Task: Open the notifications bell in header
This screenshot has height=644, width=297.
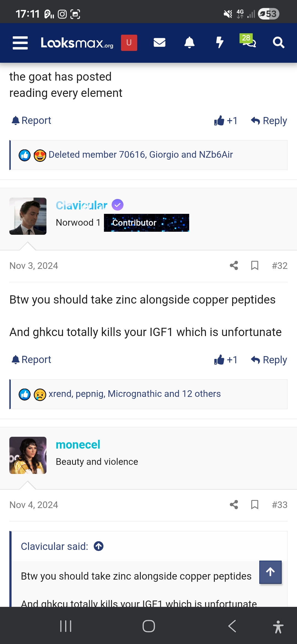Action: pyautogui.click(x=189, y=43)
